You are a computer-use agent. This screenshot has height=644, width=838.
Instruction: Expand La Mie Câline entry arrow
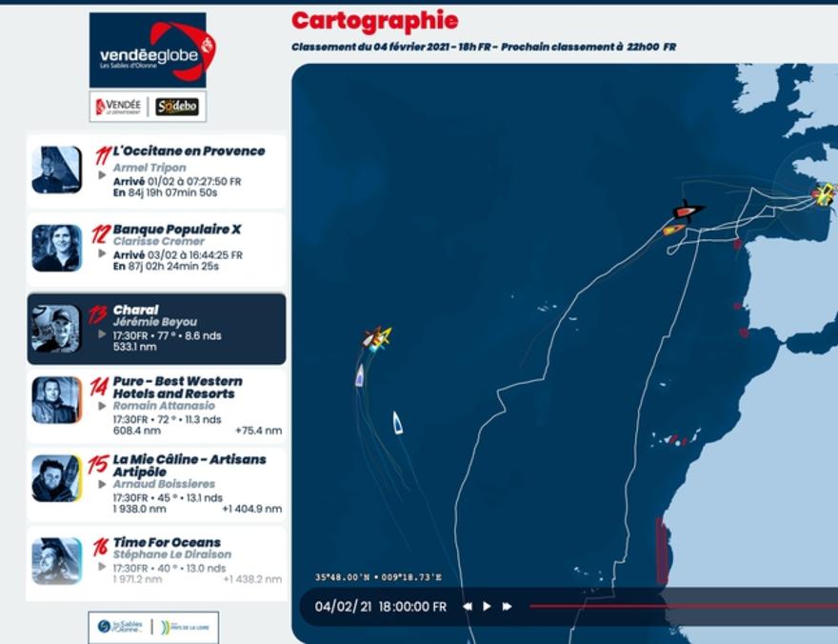pyautogui.click(x=102, y=484)
